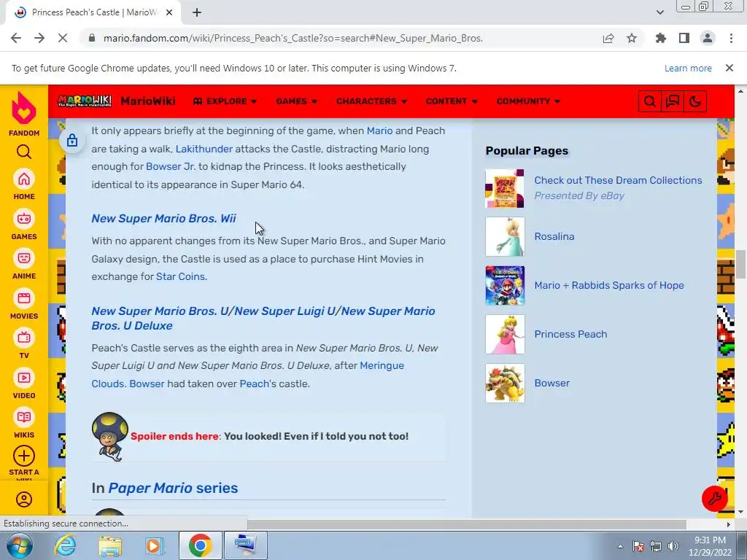747x560 pixels.
Task: Share this page via address bar icon
Action: 608,38
